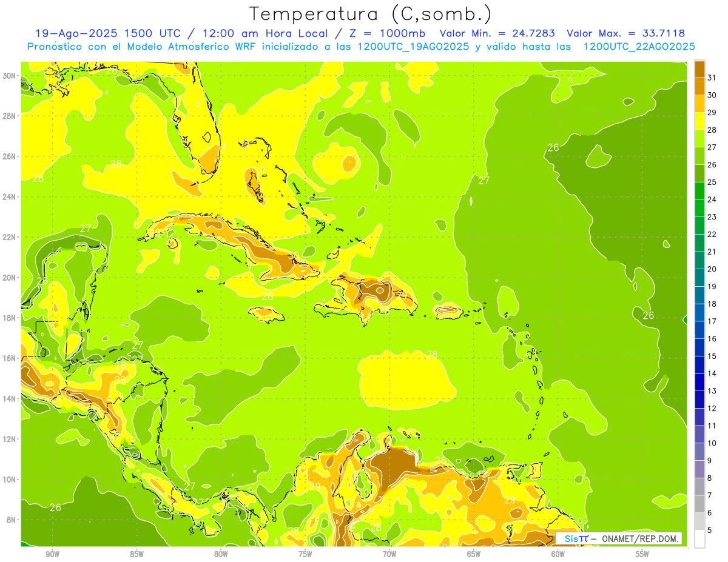The height and width of the screenshot is (562, 728).
Task: Click the 14N latitude axis label
Action: coord(8,398)
